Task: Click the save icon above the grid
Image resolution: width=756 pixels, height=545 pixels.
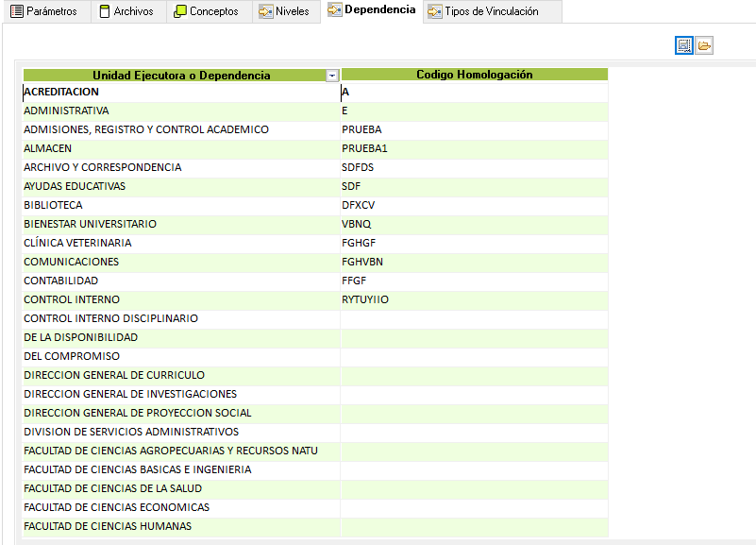Action: click(684, 45)
